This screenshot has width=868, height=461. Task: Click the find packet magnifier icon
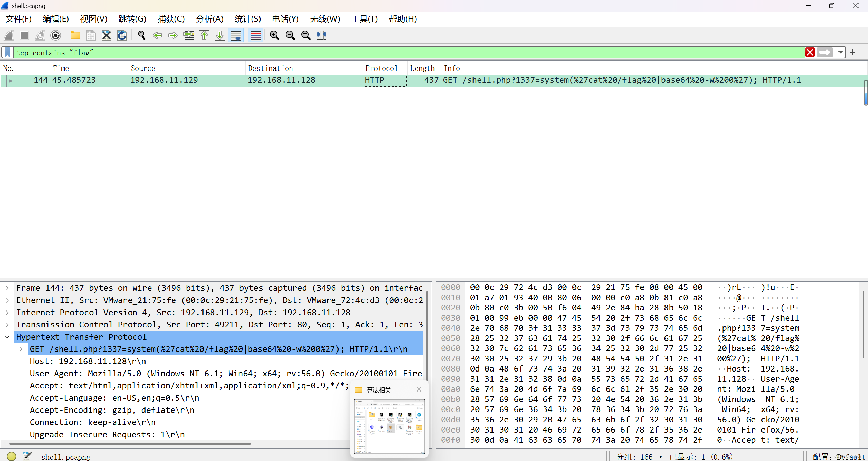(141, 35)
